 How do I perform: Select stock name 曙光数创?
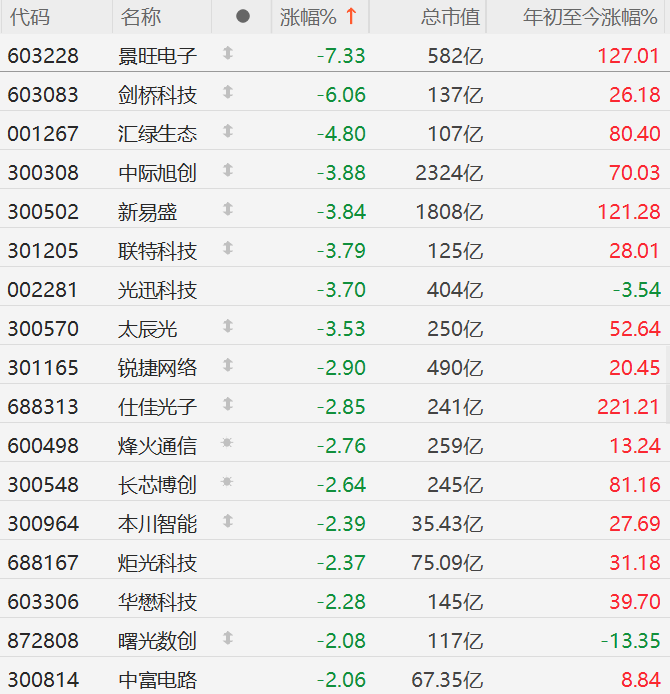(157, 641)
